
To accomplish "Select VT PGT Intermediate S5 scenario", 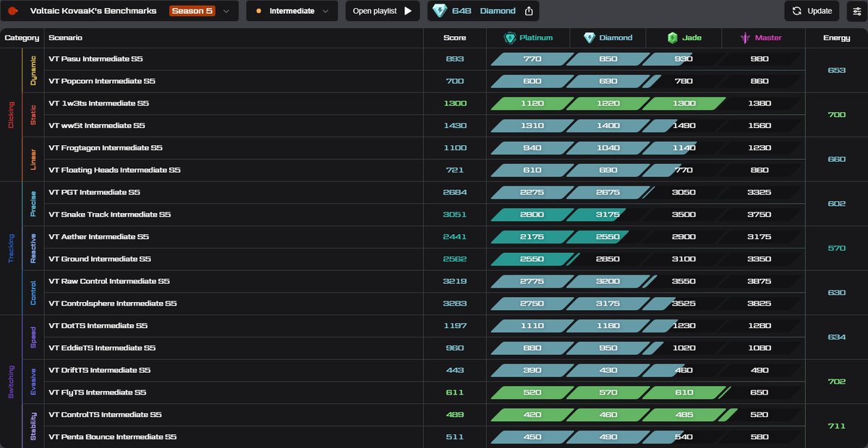I will (x=95, y=192).
